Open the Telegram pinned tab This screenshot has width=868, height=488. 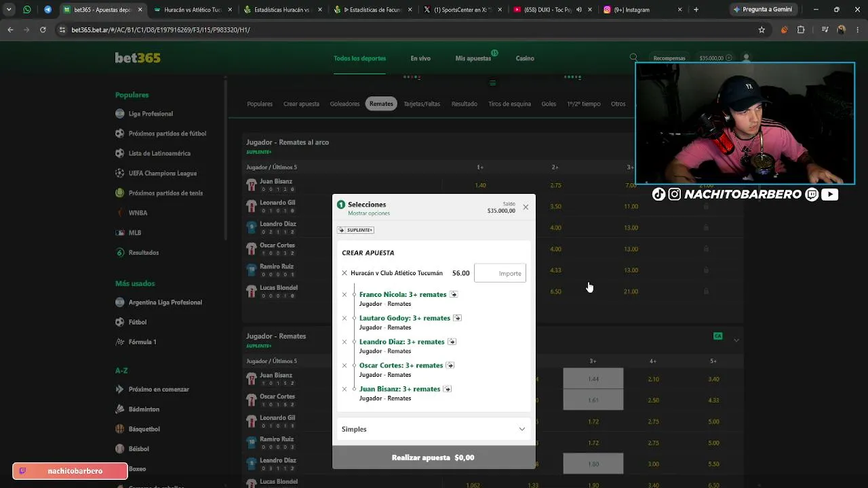[x=47, y=9]
